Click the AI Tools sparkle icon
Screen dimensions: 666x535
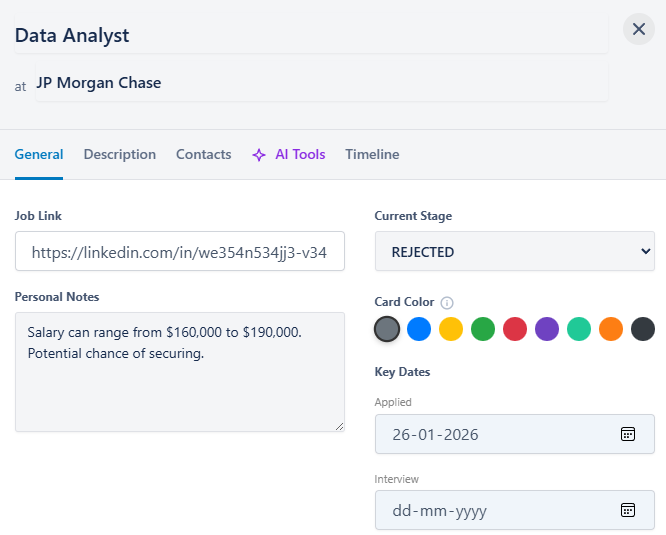259,155
